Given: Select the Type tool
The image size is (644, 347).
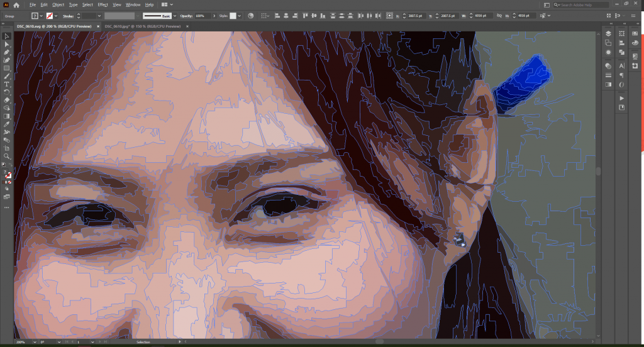Looking at the screenshot, I should click(6, 84).
